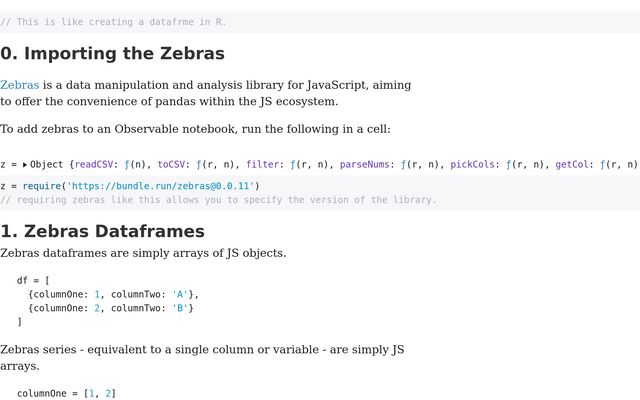The height and width of the screenshot is (400, 640).
Task: Select the '1. Zebras Dataframes' heading
Action: click(102, 231)
